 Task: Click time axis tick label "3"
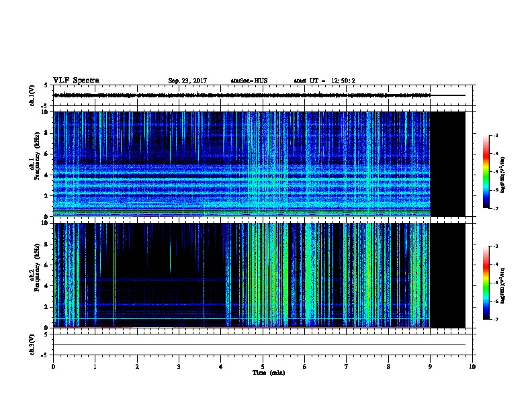(179, 367)
